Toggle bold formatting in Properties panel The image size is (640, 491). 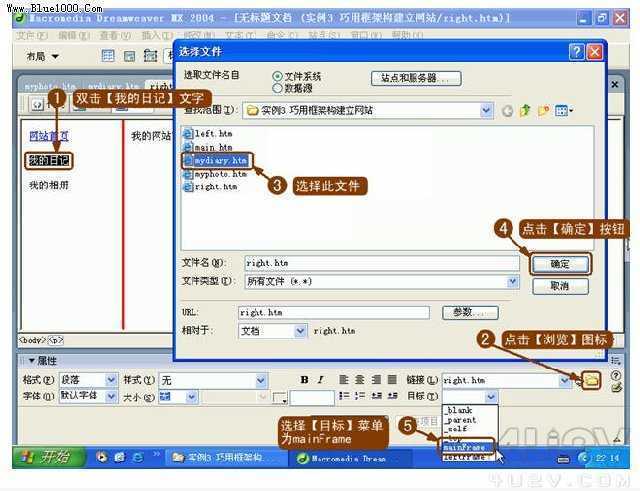pos(304,380)
